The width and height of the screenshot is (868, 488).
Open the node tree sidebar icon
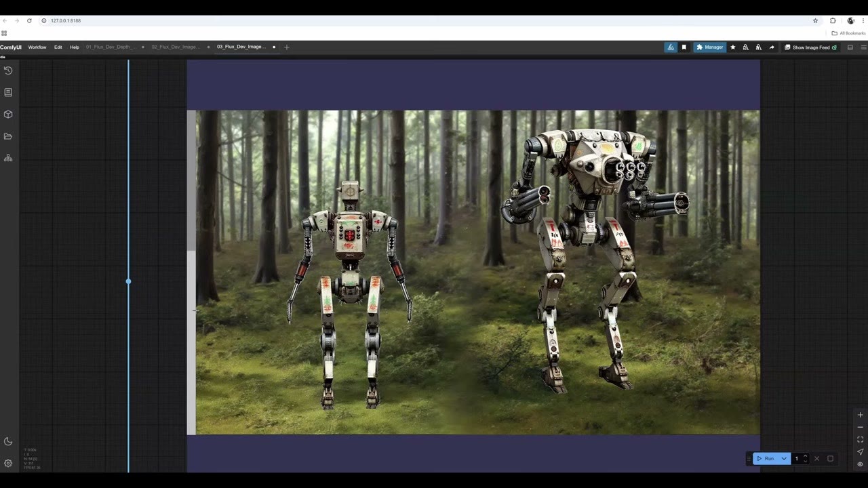[8, 158]
